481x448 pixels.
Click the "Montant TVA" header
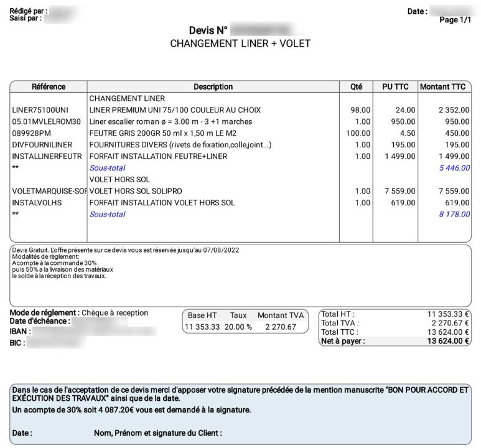[281, 315]
